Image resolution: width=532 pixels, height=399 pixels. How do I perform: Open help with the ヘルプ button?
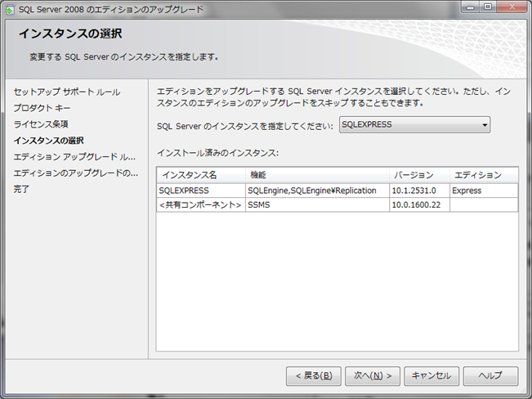tap(490, 375)
